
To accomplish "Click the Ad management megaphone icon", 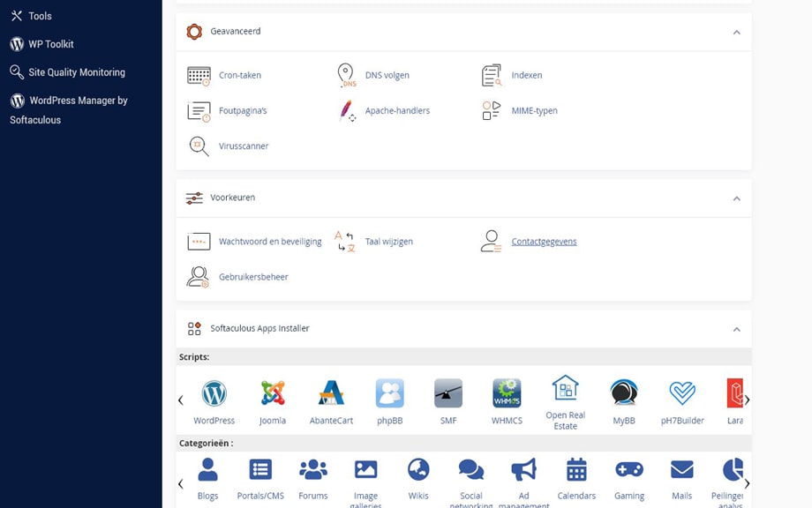I will pos(524,470).
